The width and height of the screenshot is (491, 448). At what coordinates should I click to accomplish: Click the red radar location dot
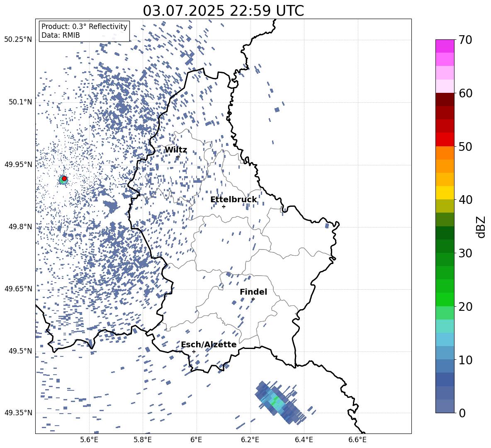point(64,178)
